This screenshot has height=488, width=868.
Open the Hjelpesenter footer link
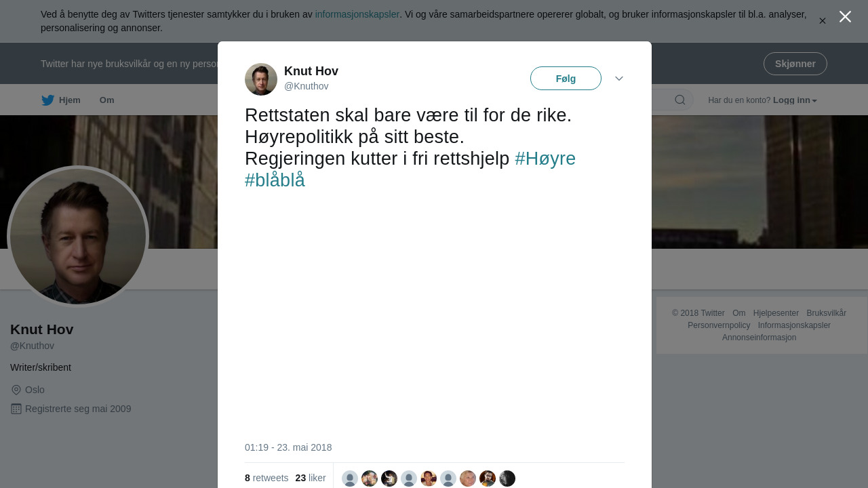pyautogui.click(x=776, y=313)
